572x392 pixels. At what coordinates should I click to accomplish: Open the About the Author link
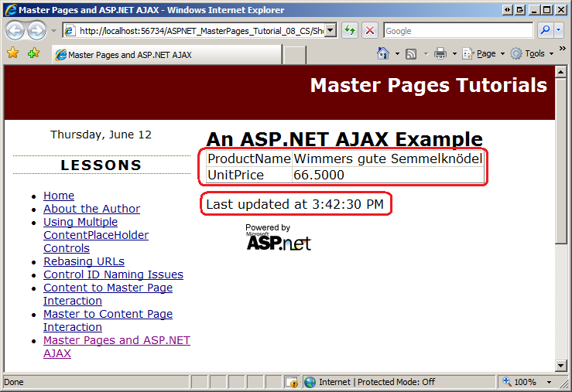(x=91, y=209)
